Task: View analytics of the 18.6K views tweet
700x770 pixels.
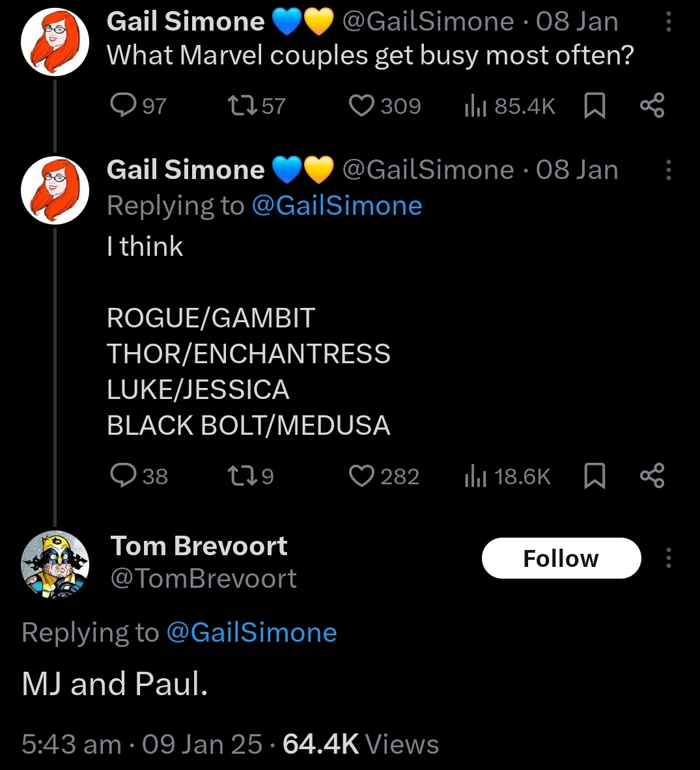Action: [475, 476]
